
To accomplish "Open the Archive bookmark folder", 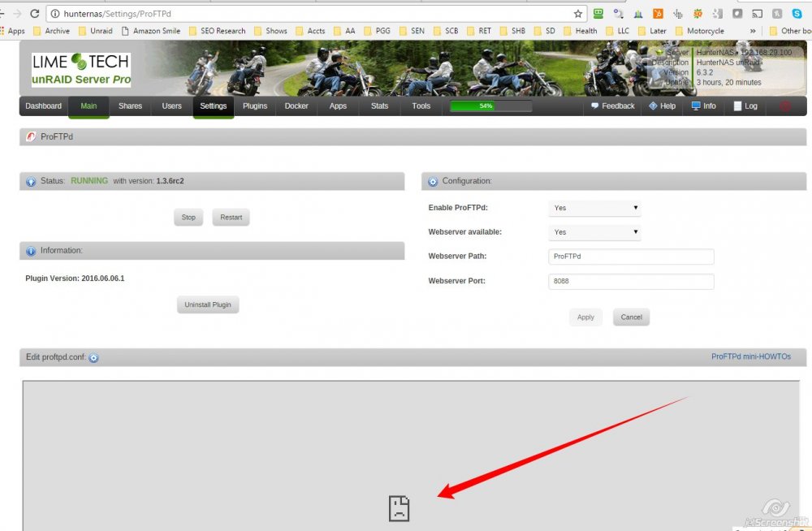I will click(x=51, y=31).
